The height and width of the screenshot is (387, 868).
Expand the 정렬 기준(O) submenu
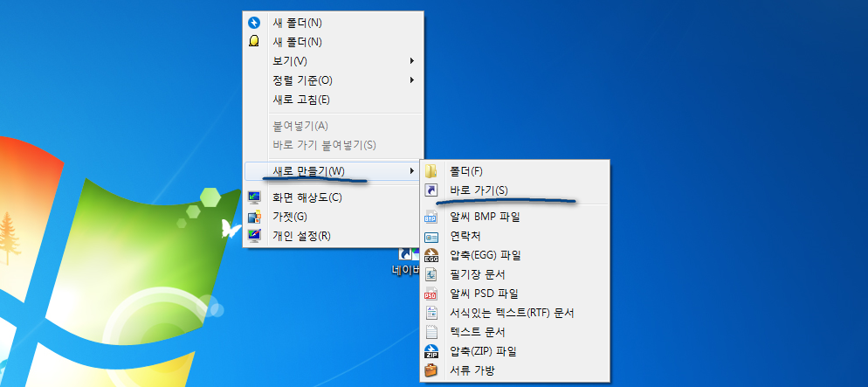click(x=334, y=80)
